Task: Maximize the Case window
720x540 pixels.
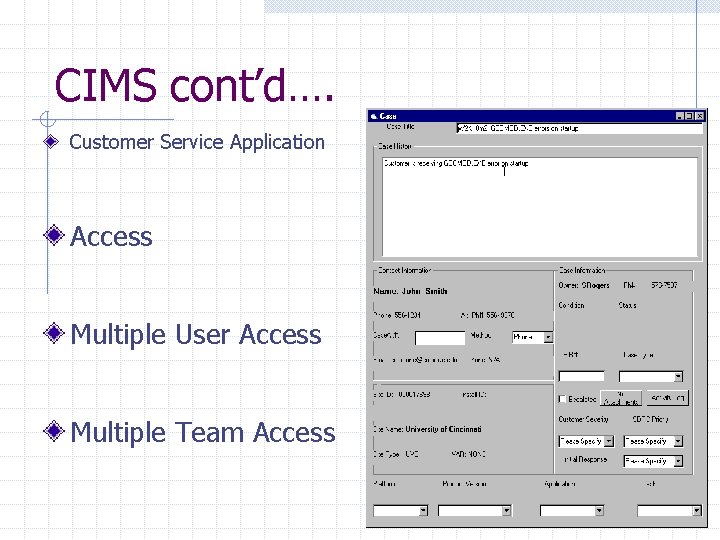Action: (x=689, y=116)
